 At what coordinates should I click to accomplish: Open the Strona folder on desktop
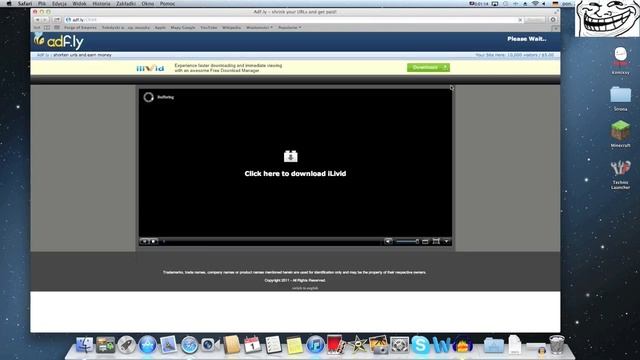coord(620,98)
